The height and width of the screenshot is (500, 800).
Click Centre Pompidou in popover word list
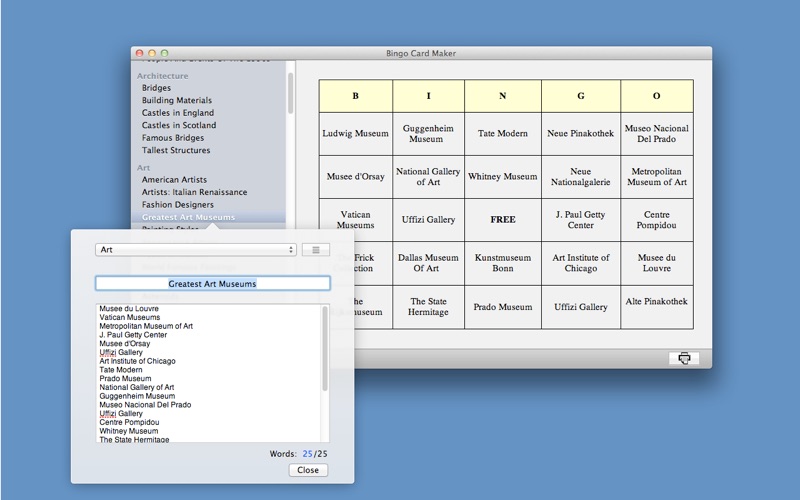tap(129, 422)
